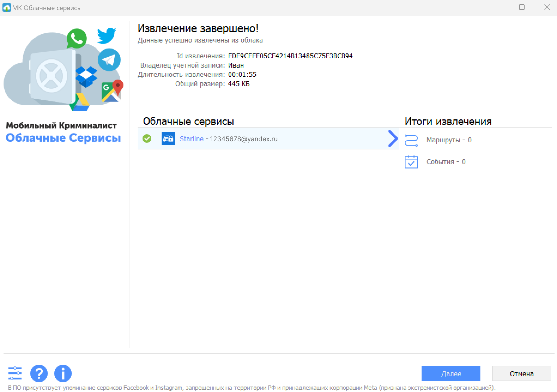557x392 pixels.
Task: Select the Маршруты - 0 result entry
Action: tap(449, 140)
